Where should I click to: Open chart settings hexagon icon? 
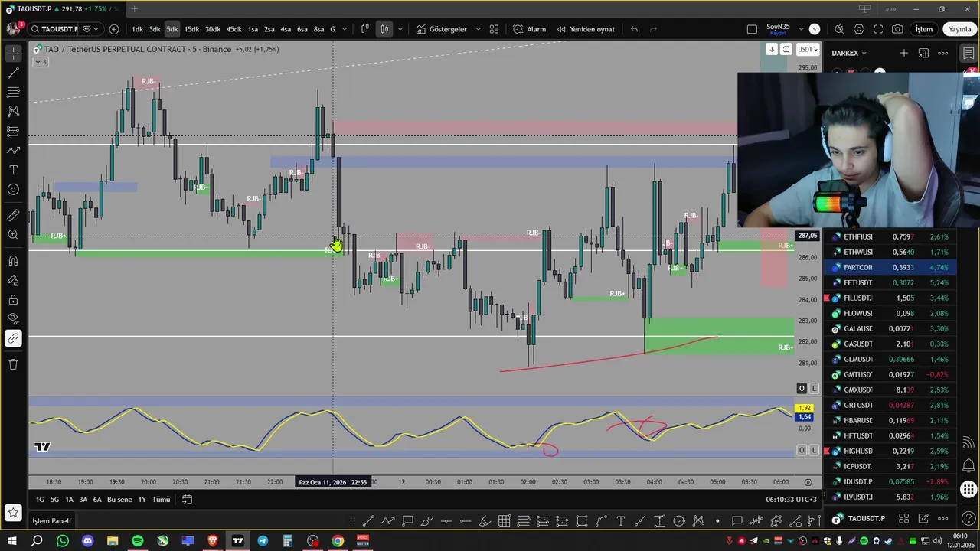(x=859, y=29)
